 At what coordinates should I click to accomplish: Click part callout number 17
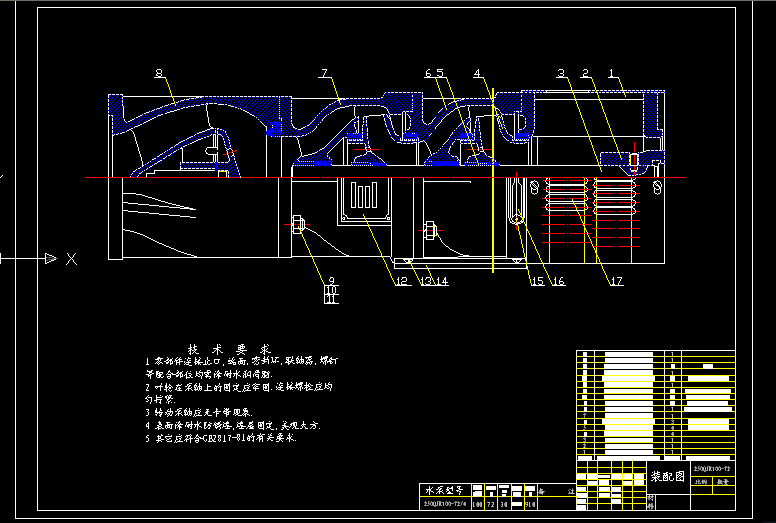point(616,282)
